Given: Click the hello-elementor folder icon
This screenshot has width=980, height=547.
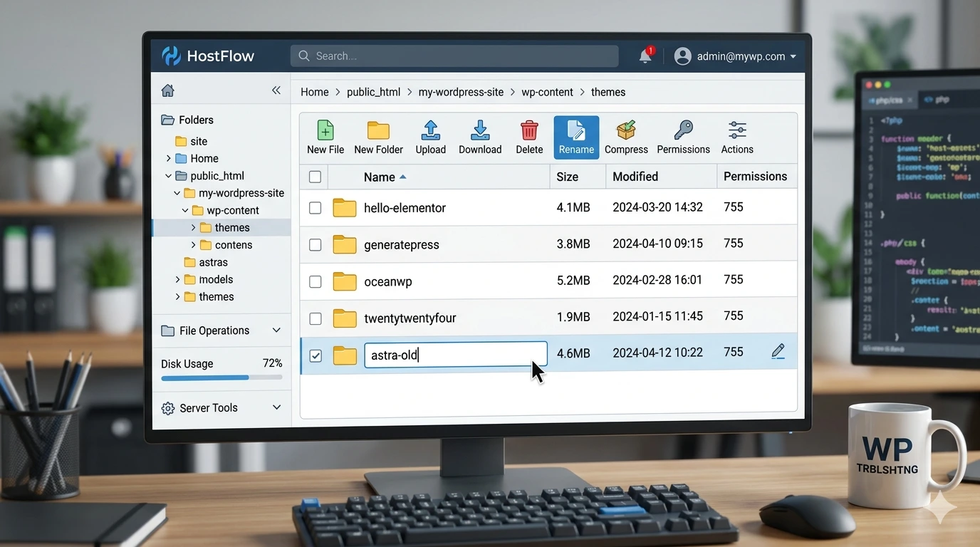Looking at the screenshot, I should [x=345, y=208].
